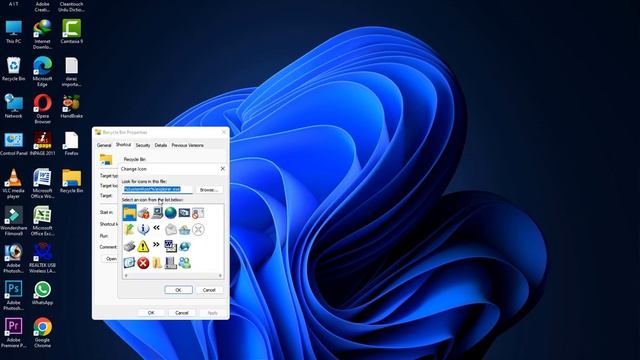Close the Change Icon dialog
The image size is (640, 360).
coord(222,169)
